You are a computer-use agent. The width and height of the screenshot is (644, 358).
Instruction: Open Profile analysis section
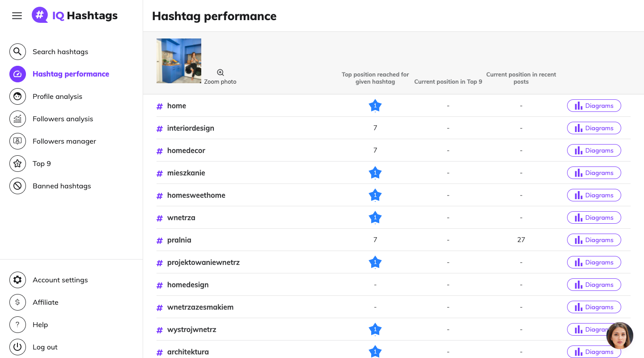click(x=57, y=96)
